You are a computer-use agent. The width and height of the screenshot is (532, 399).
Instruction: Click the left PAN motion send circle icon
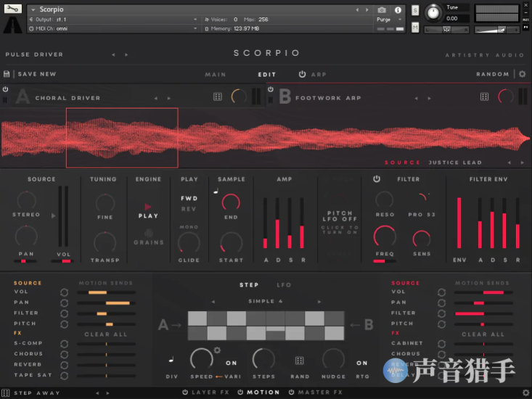[x=64, y=303]
